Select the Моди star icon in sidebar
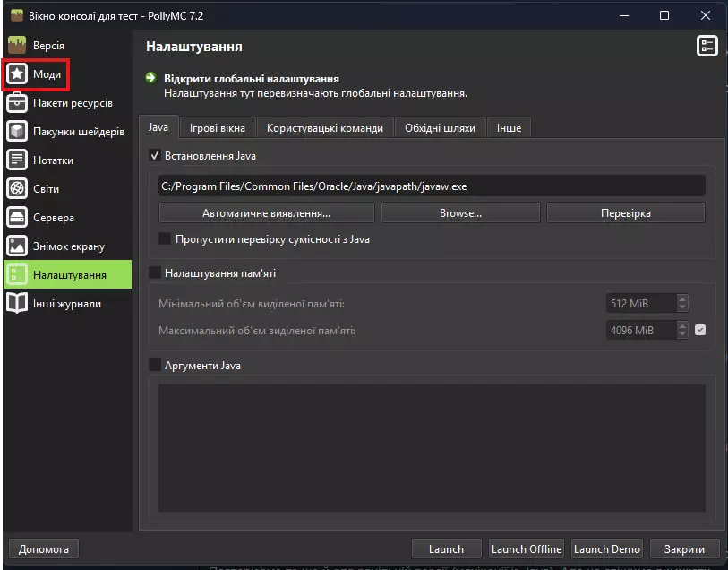Screen dimensions: 728x570 click(18, 74)
